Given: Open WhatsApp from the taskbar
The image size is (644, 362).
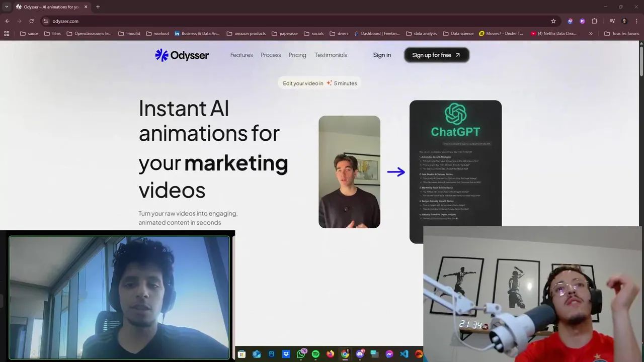Looking at the screenshot, I should (x=301, y=354).
